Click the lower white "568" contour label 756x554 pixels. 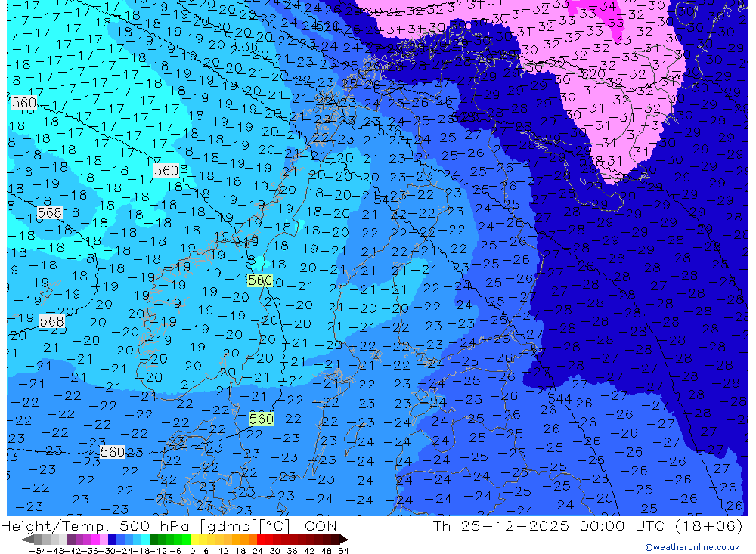tap(51, 321)
